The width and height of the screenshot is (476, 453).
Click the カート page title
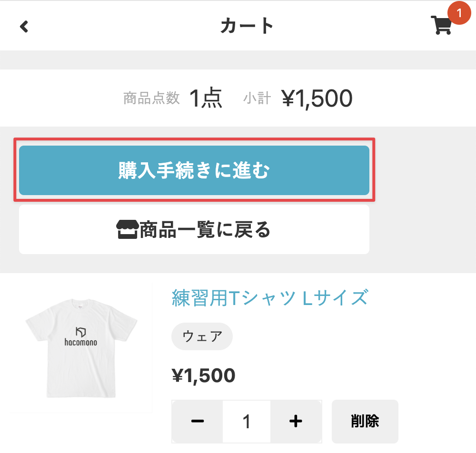pyautogui.click(x=247, y=26)
